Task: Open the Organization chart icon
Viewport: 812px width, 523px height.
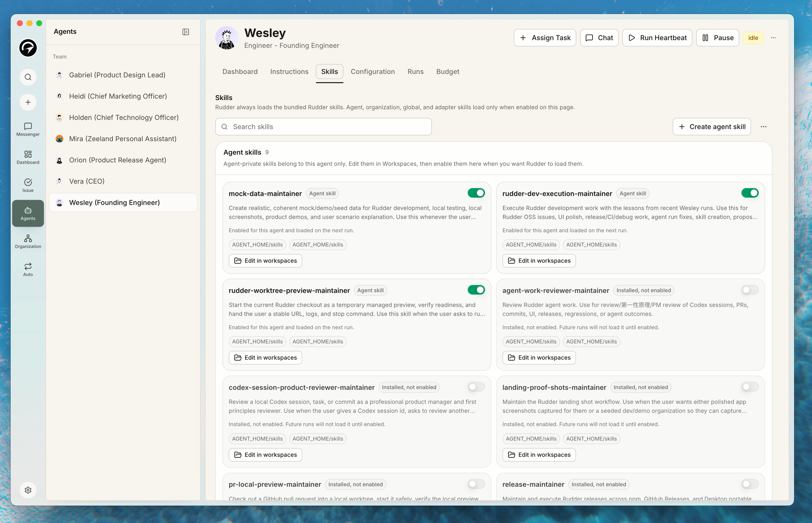Action: click(x=28, y=241)
